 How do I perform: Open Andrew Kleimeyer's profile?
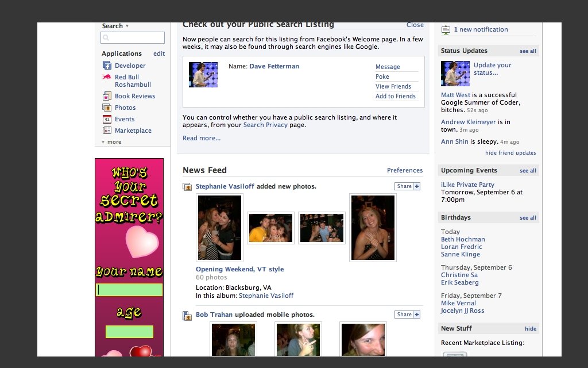[x=469, y=122]
